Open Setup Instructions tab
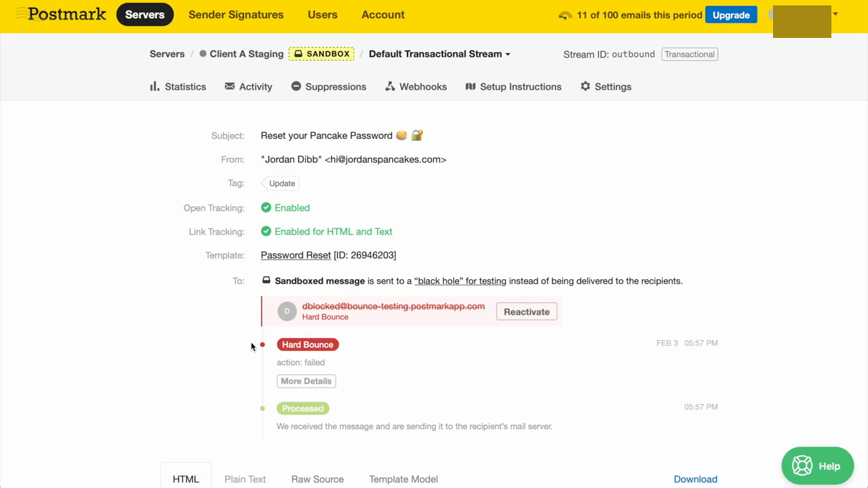Screen dimensions: 868x488 coord(513,87)
